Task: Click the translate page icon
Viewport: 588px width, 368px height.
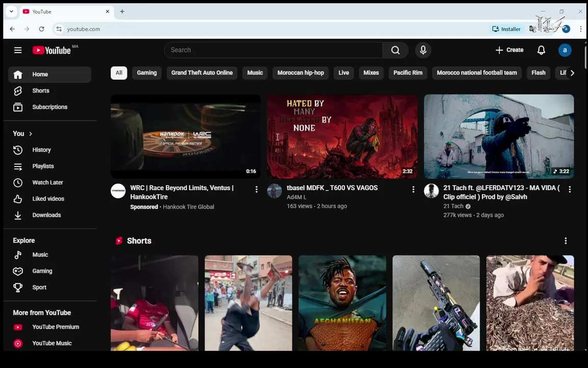Action: [x=532, y=29]
